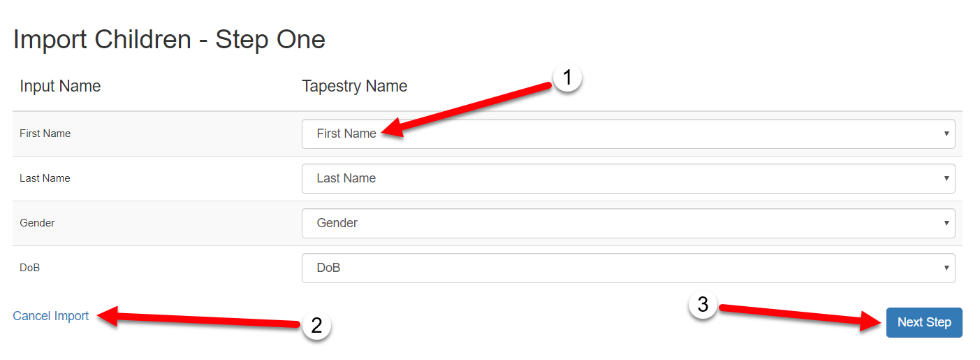Viewport: 980px width, 360px height.
Task: Click the arrow caret on First Name select
Action: pyautogui.click(x=946, y=134)
